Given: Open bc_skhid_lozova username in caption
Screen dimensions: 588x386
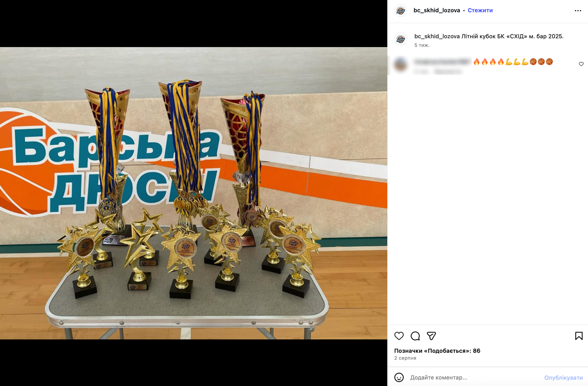Looking at the screenshot, I should [437, 36].
